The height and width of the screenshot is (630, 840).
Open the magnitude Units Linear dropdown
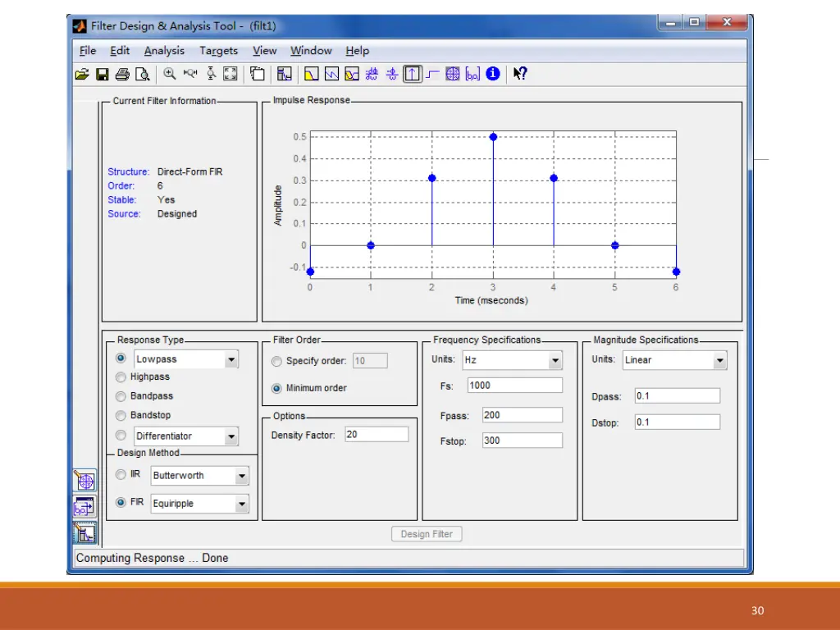click(x=719, y=361)
